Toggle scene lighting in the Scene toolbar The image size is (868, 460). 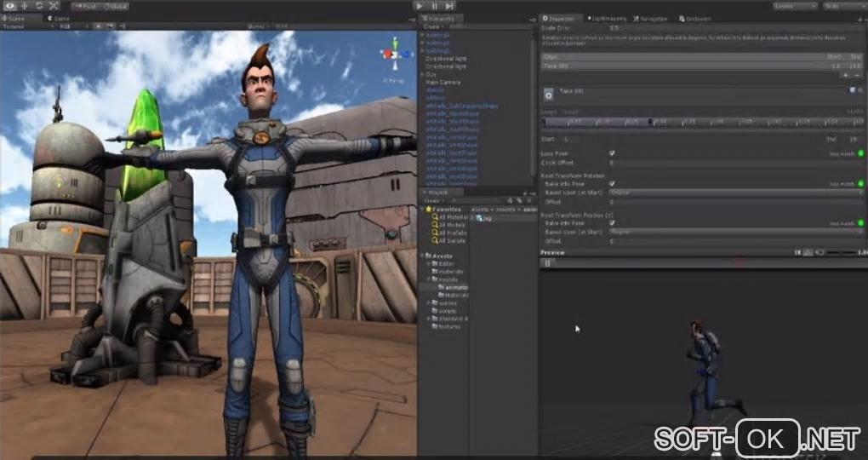98,26
